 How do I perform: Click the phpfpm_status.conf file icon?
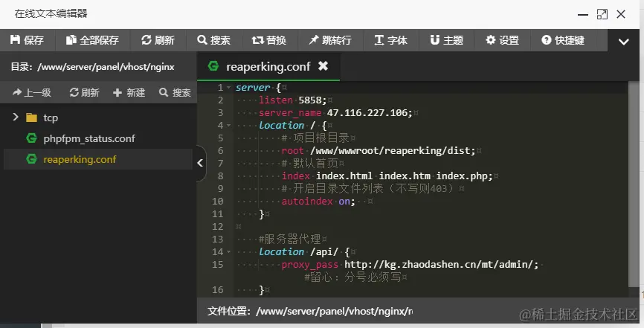pyautogui.click(x=32, y=138)
